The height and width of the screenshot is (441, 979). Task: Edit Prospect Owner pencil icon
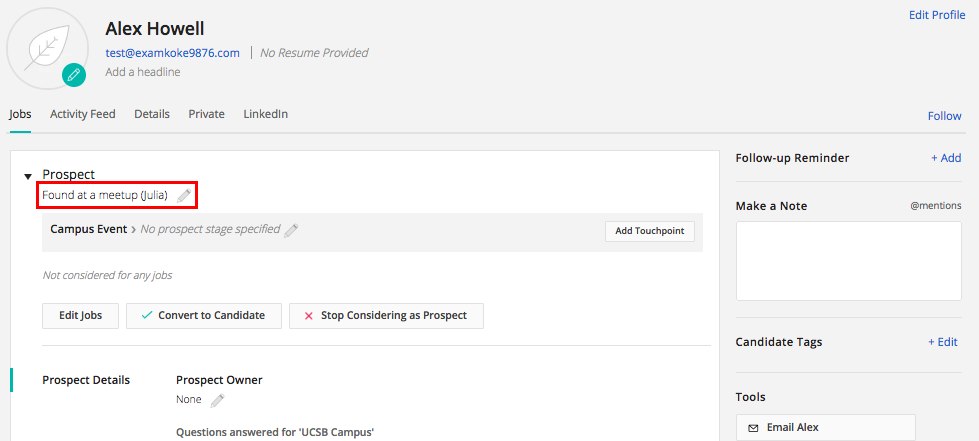(217, 400)
